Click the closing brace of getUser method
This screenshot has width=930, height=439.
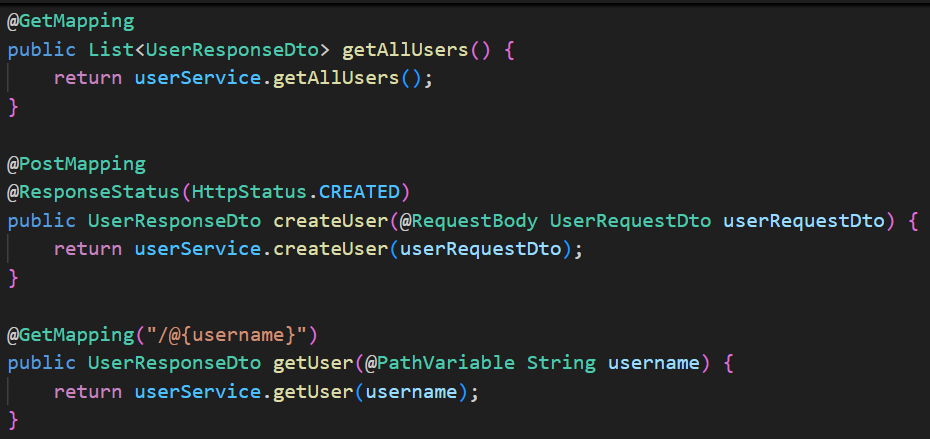point(13,420)
